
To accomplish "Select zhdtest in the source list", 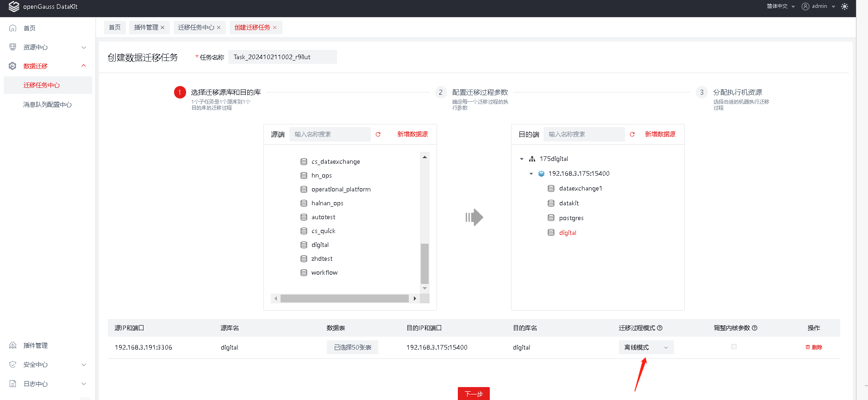I will pos(322,258).
